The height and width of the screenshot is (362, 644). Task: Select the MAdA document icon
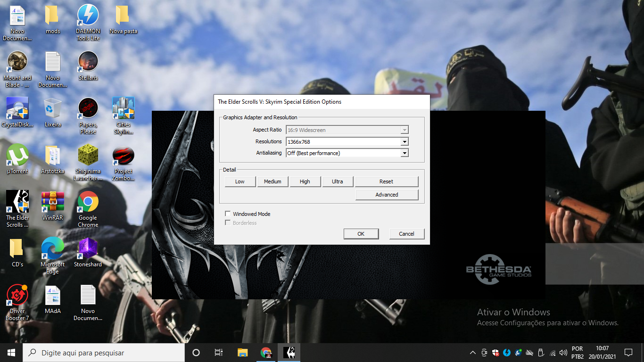click(x=52, y=300)
